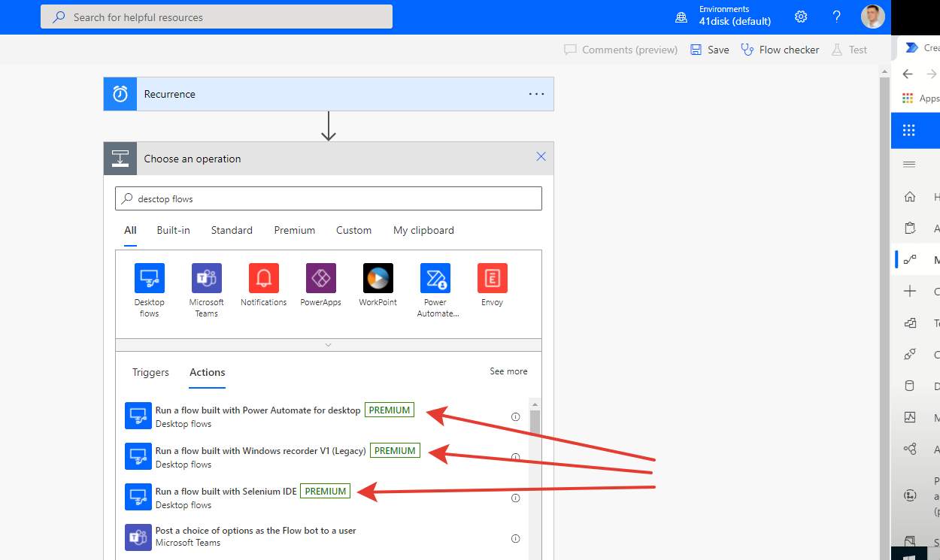Open the Flow checker
940x560 pixels.
point(780,50)
